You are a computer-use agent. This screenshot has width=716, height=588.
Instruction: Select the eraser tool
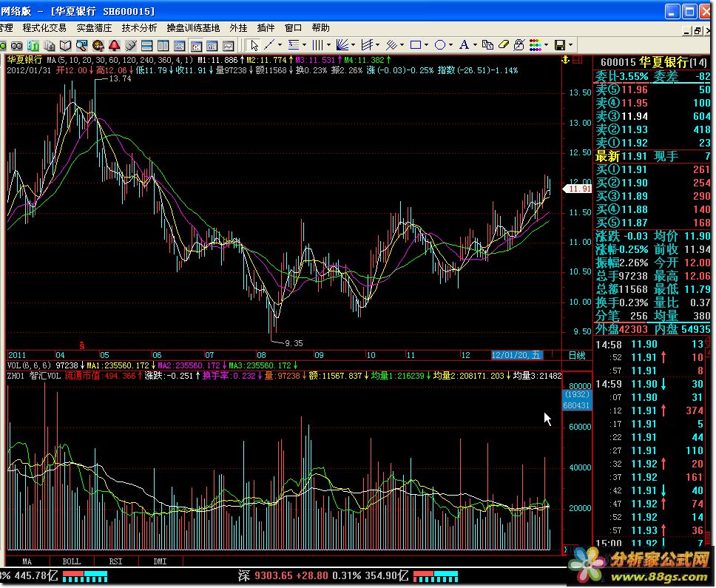tap(504, 44)
